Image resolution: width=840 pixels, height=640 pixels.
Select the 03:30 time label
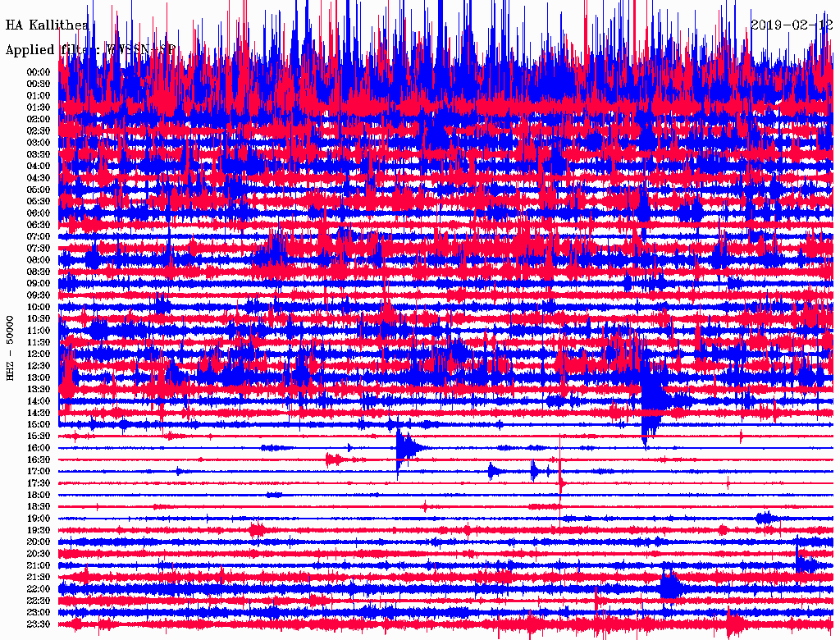pyautogui.click(x=38, y=155)
